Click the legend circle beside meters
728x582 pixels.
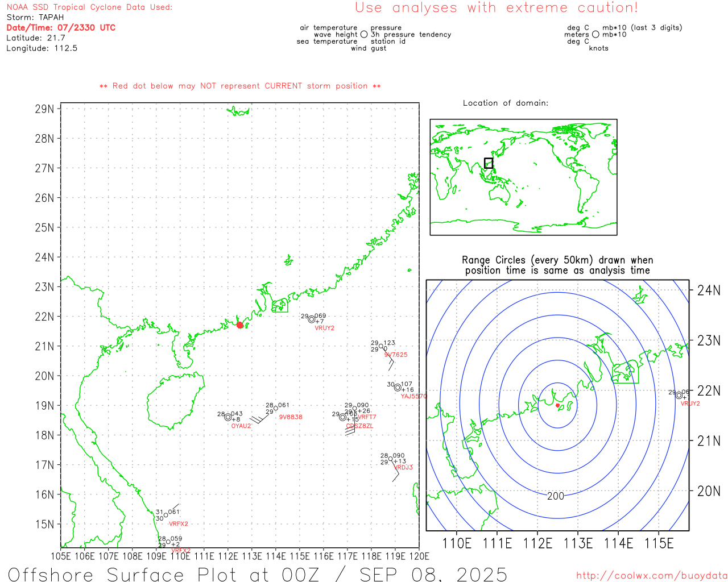[x=595, y=35]
